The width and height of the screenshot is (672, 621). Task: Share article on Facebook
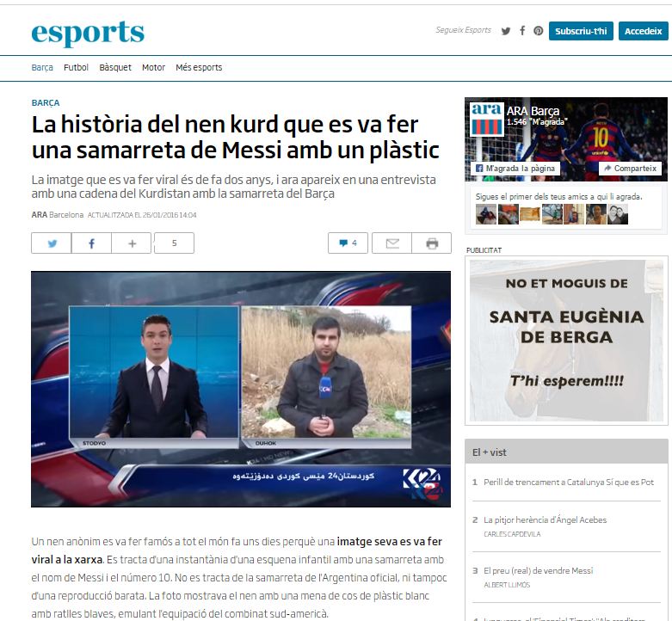coord(91,243)
